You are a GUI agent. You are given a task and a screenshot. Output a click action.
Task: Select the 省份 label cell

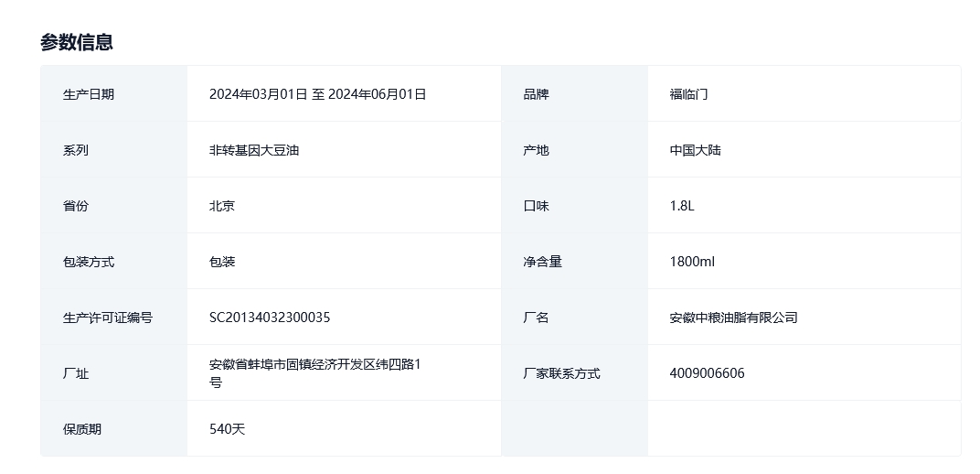click(x=113, y=205)
